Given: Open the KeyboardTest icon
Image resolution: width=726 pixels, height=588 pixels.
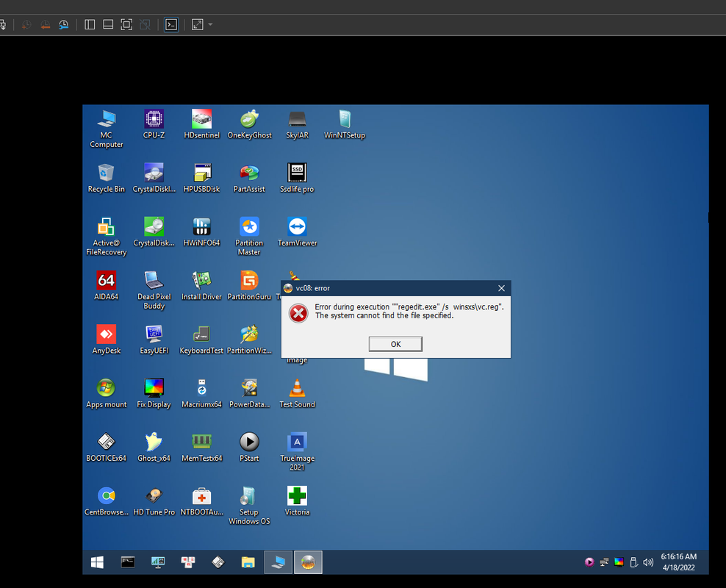Looking at the screenshot, I should (201, 340).
